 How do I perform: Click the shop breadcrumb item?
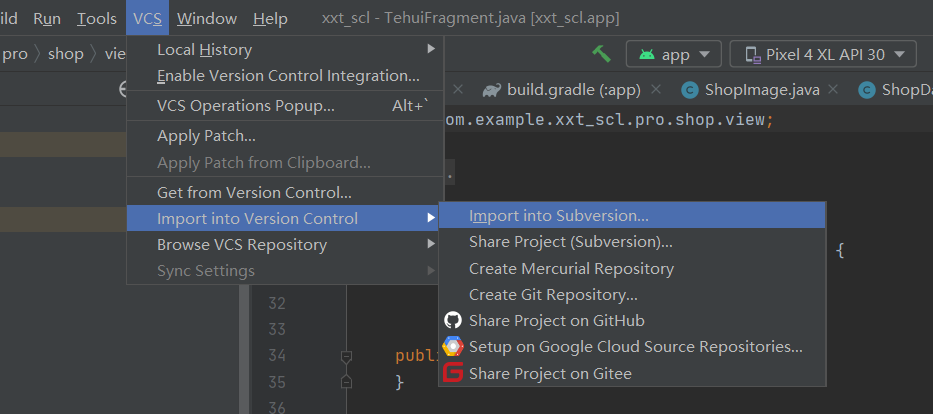(x=66, y=53)
